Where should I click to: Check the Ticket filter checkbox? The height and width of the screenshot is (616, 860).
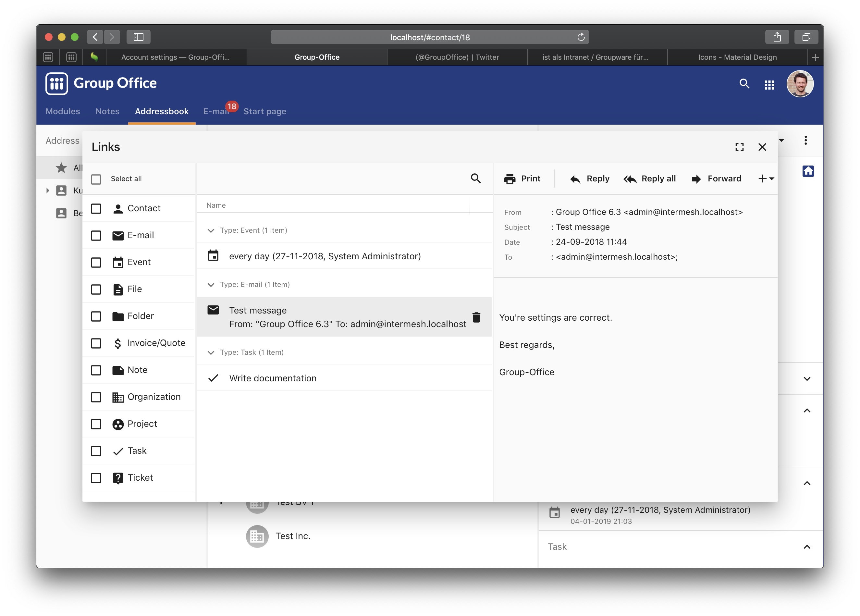pyautogui.click(x=96, y=478)
